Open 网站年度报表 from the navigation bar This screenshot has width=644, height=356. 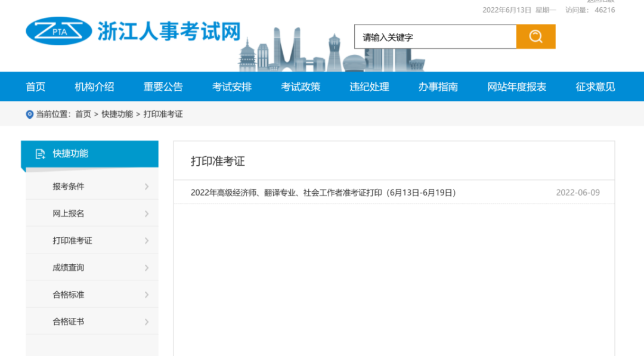516,87
